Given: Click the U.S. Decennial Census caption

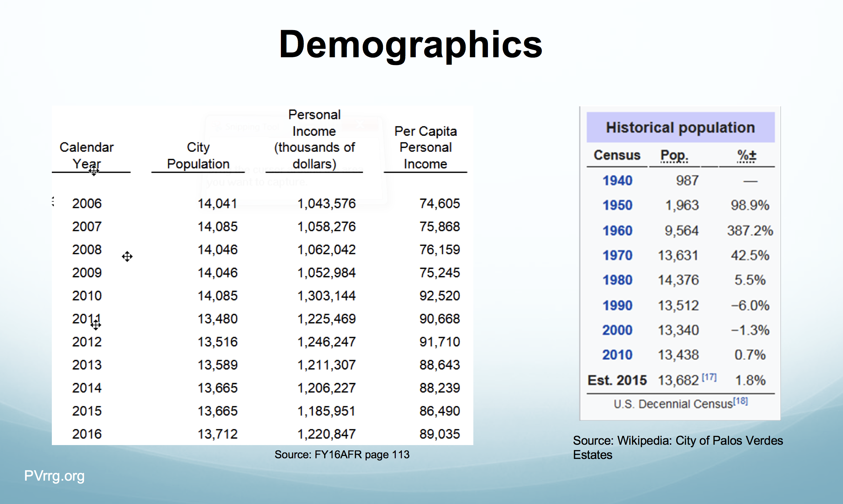Looking at the screenshot, I should (673, 404).
